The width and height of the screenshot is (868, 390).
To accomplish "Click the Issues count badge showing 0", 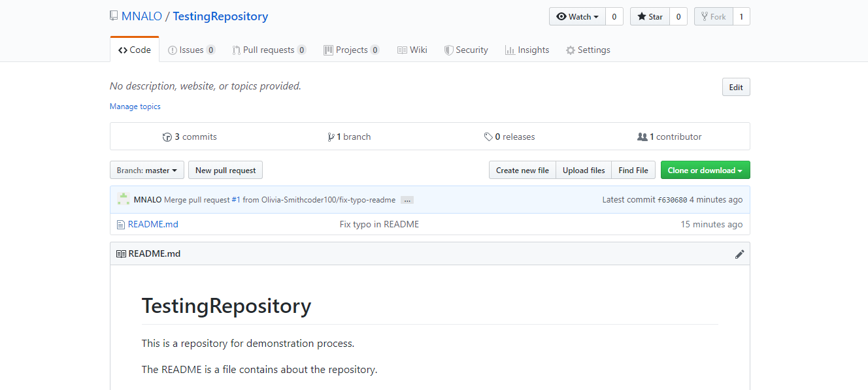I will pos(211,50).
